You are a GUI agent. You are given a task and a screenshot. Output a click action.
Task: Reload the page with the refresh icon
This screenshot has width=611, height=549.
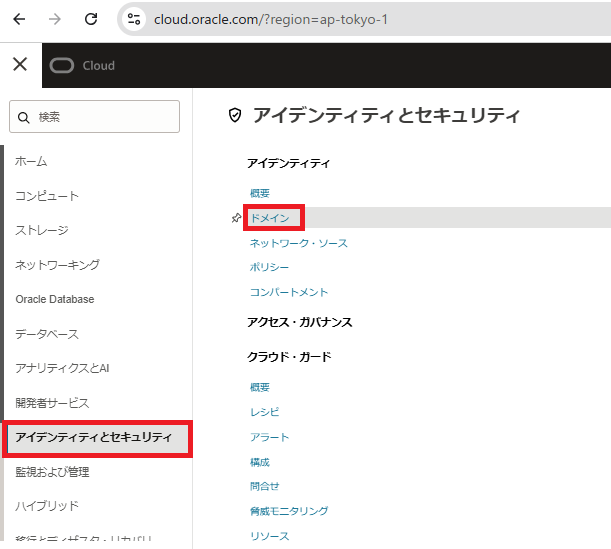click(91, 19)
